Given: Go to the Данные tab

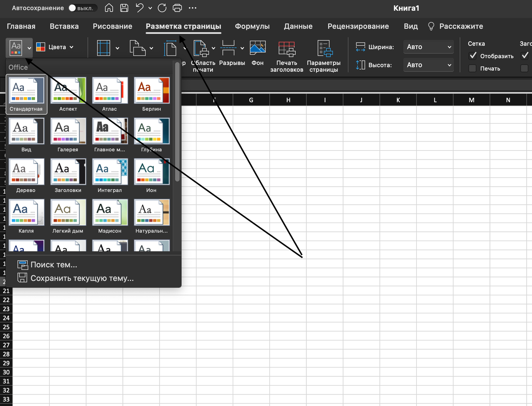Looking at the screenshot, I should pyautogui.click(x=298, y=26).
